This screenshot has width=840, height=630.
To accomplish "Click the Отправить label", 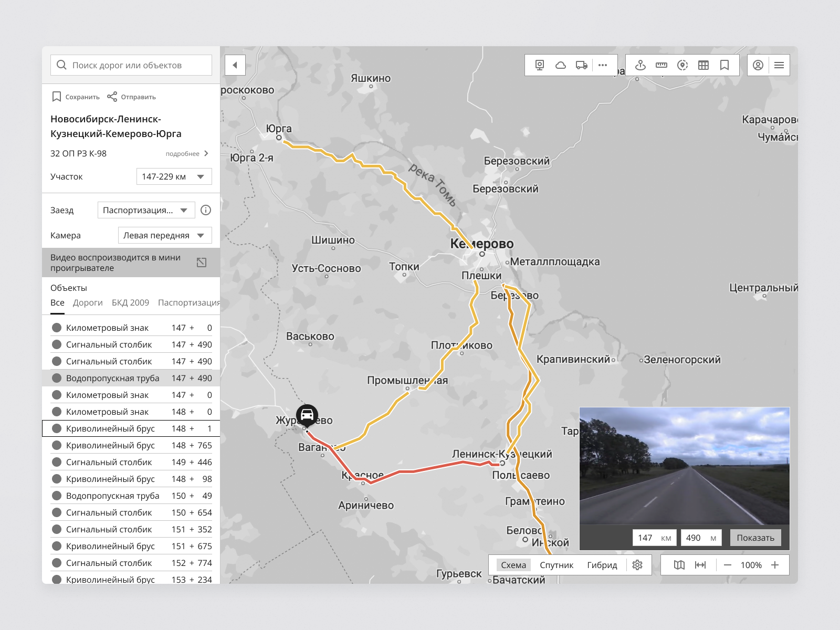I will pyautogui.click(x=139, y=97).
